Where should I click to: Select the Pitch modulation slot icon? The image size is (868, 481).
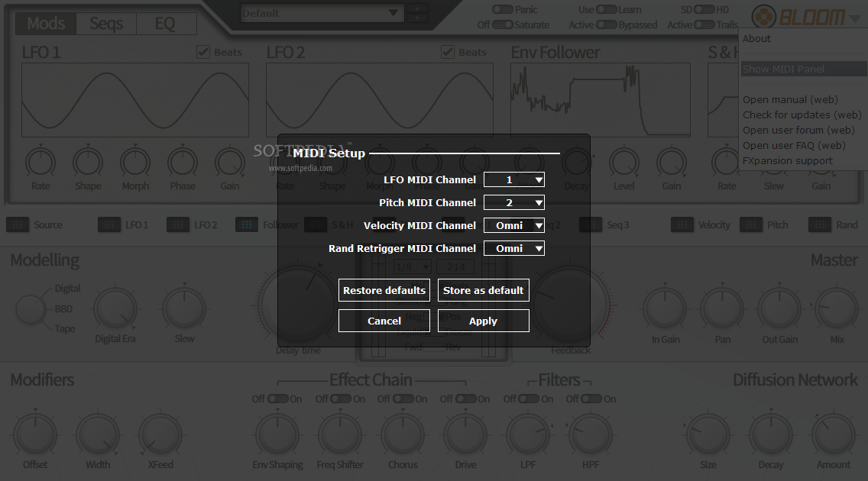click(x=750, y=225)
